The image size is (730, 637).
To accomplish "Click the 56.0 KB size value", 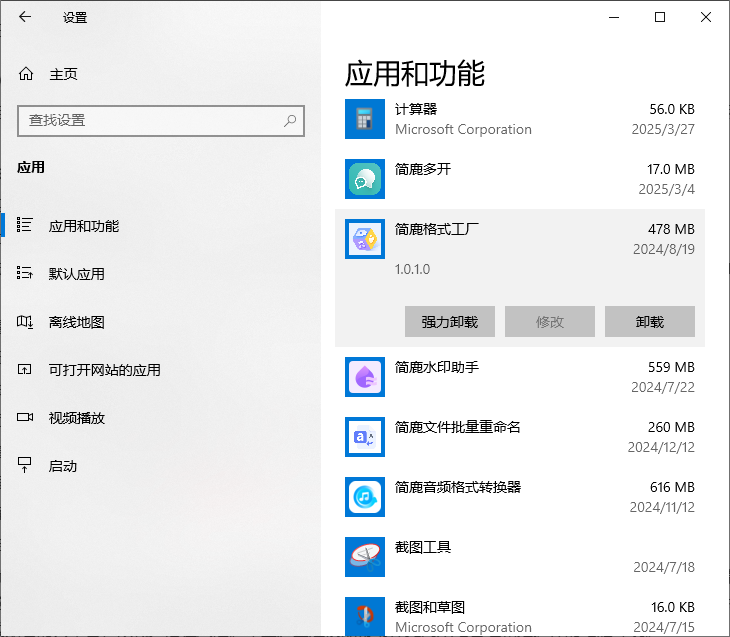I will click(x=672, y=109).
